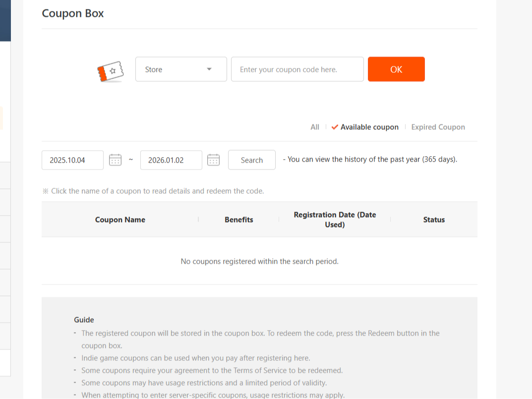Show the Expired Coupon list
Screen dimensions: 532x399
pos(438,127)
